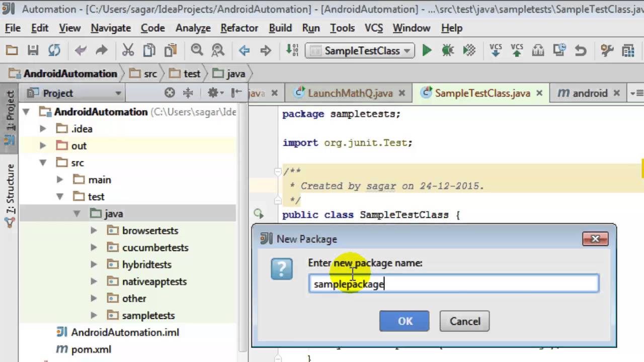Click the Paste toolbar icon

pos(171,50)
